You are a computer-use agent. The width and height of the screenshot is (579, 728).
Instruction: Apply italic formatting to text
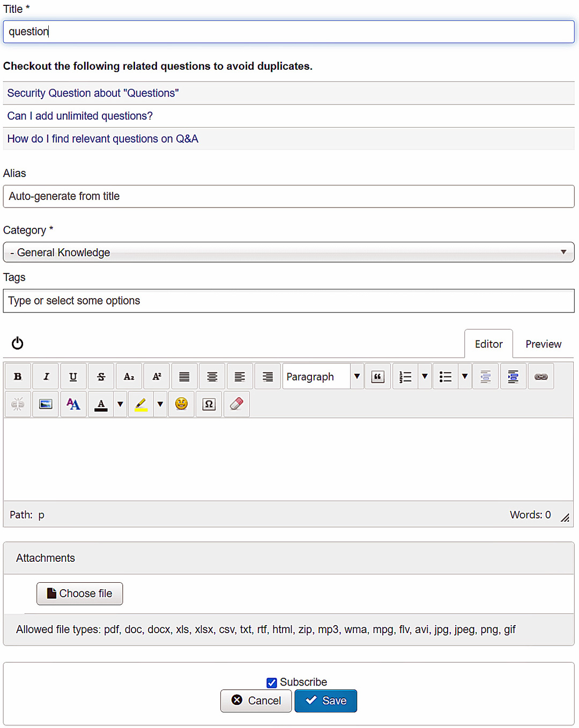pyautogui.click(x=46, y=376)
